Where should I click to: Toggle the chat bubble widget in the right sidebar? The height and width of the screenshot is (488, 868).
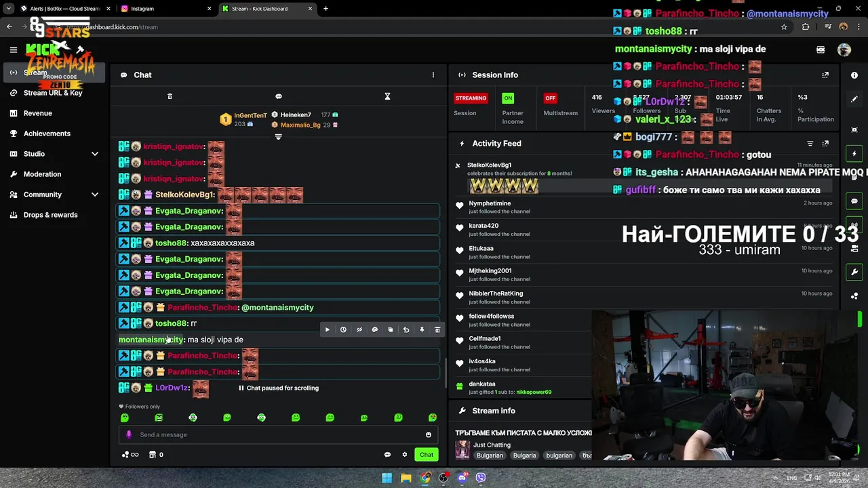coord(854,201)
